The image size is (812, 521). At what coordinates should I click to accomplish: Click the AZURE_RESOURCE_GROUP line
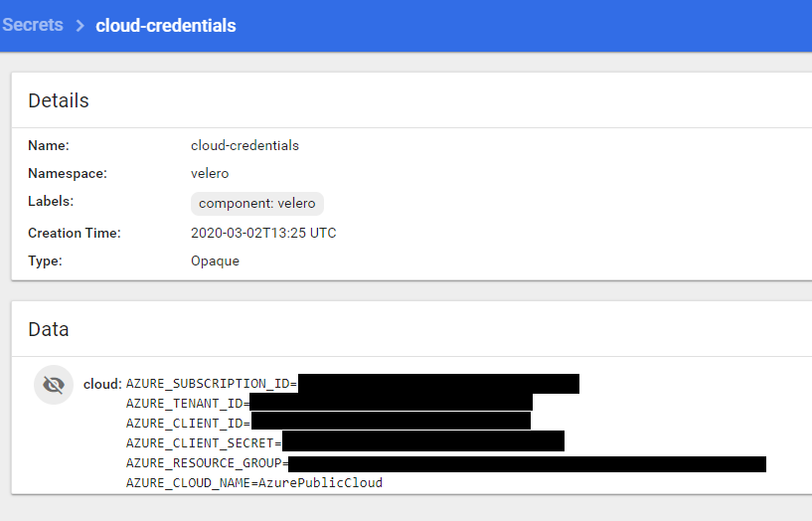pyautogui.click(x=446, y=463)
